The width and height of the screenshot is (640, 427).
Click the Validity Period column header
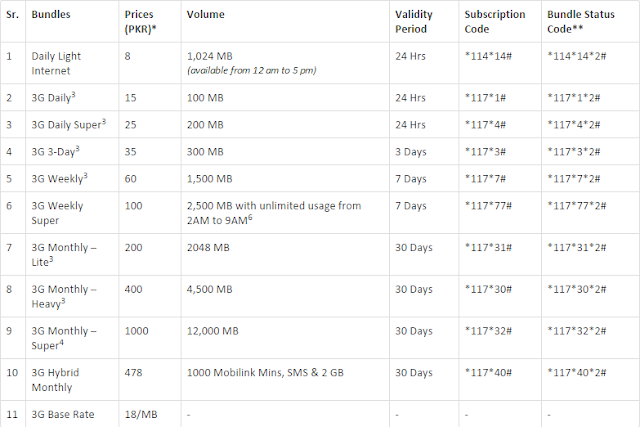[x=413, y=22]
